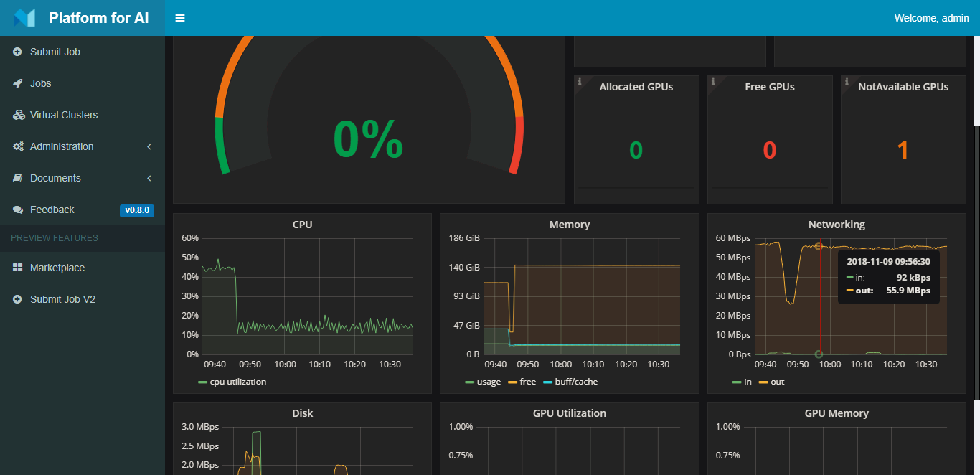This screenshot has width=980, height=475.
Task: Open Virtual Clusters from sidebar
Action: point(83,115)
